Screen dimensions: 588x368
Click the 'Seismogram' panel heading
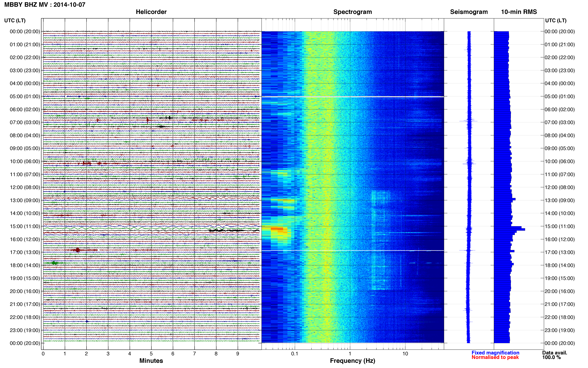(469, 12)
